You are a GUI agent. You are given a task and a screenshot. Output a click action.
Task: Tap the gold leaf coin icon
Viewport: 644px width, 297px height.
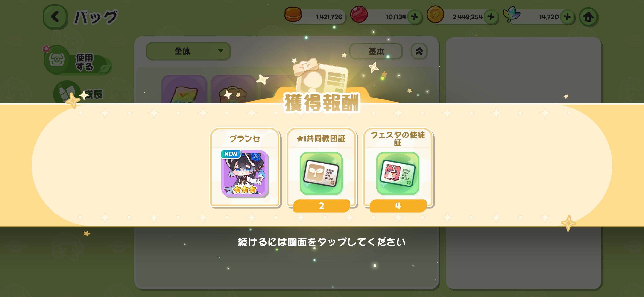(x=435, y=15)
